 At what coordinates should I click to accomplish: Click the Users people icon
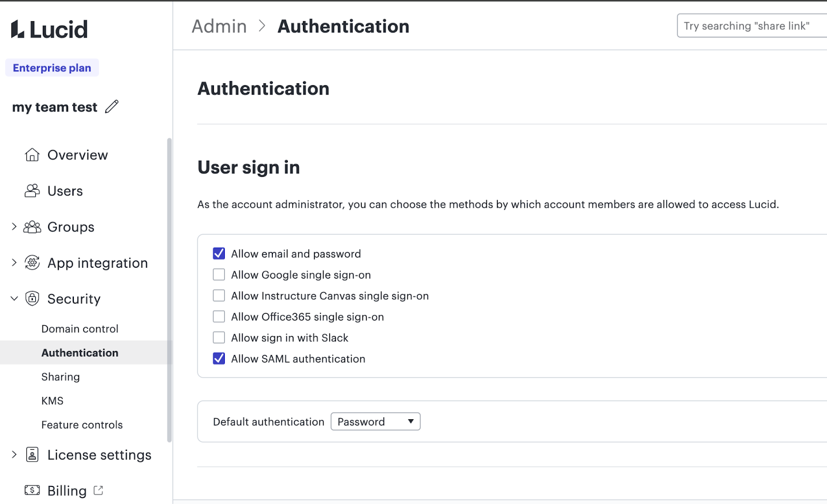pyautogui.click(x=32, y=191)
